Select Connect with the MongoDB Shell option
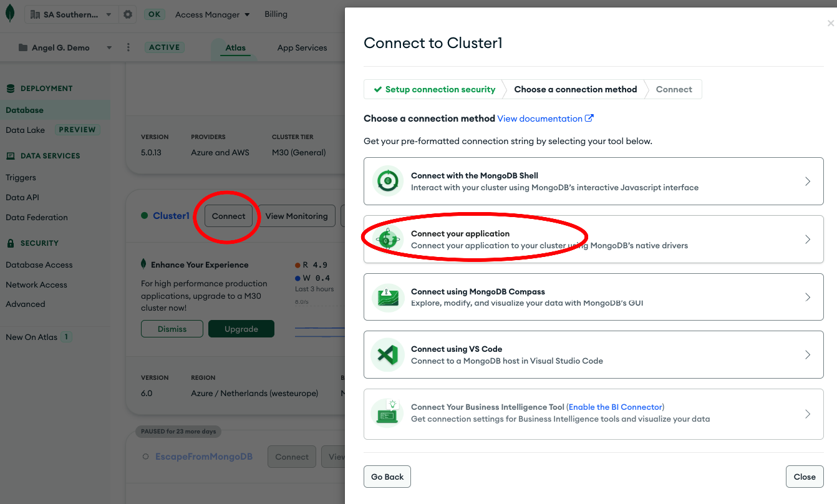This screenshot has width=837, height=504. click(x=593, y=182)
